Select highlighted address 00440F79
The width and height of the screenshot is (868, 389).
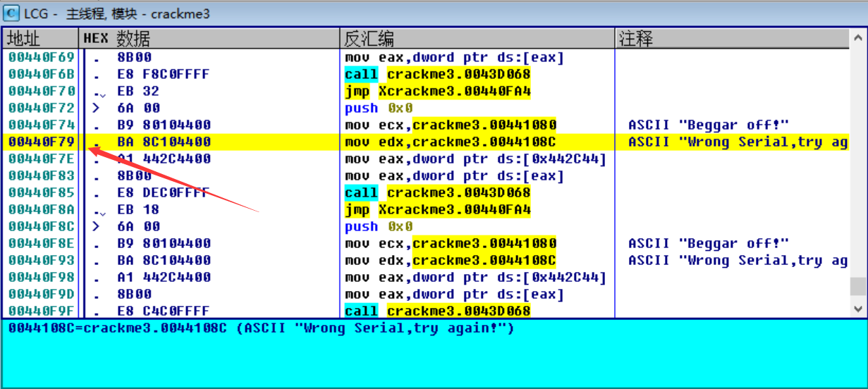[41, 142]
